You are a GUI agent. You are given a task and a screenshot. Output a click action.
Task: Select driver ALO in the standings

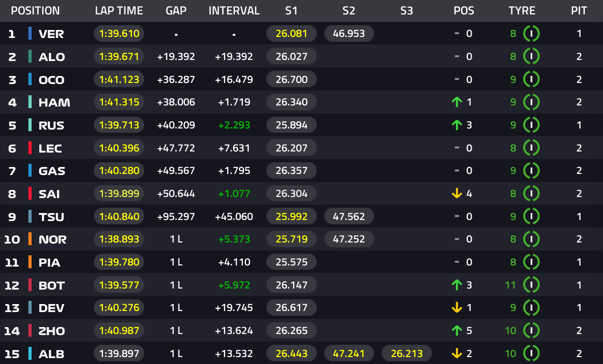click(51, 57)
